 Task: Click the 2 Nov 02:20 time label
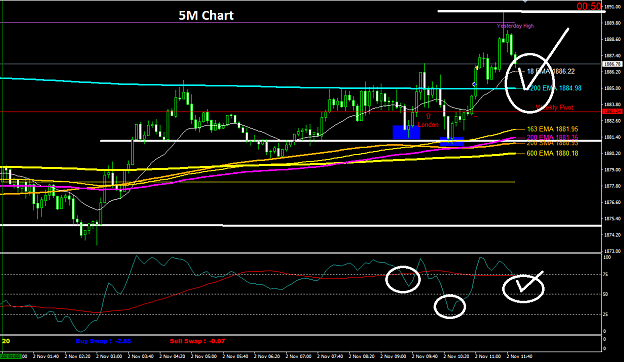[x=77, y=356]
